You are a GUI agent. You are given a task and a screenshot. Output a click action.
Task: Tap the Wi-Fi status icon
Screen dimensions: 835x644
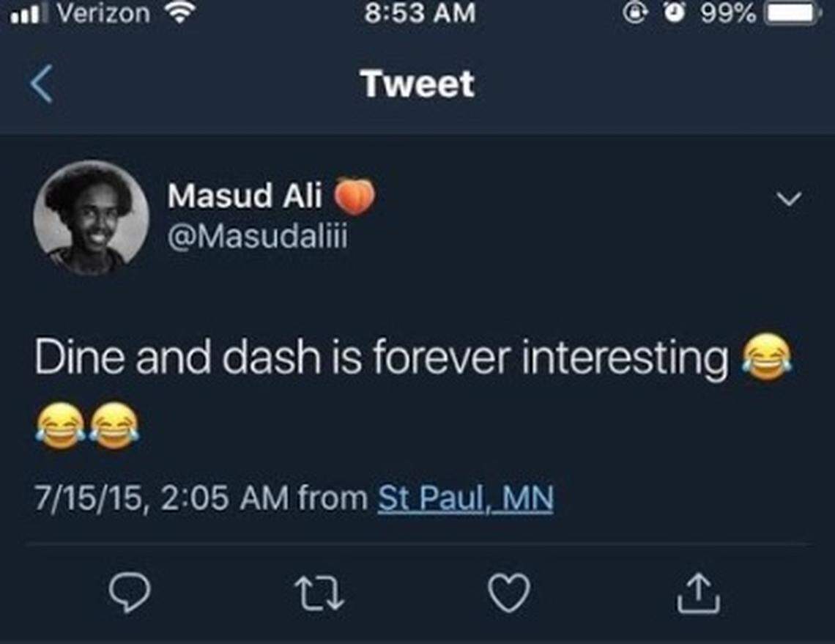tap(180, 12)
